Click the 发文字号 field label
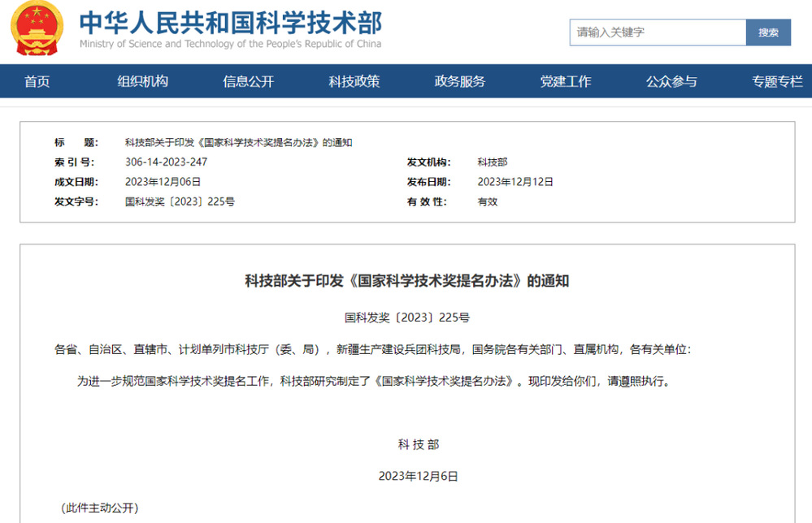The width and height of the screenshot is (812, 523). [x=76, y=201]
